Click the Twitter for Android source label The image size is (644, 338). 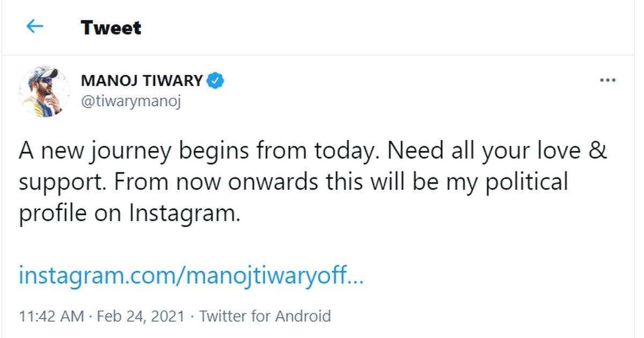click(265, 315)
